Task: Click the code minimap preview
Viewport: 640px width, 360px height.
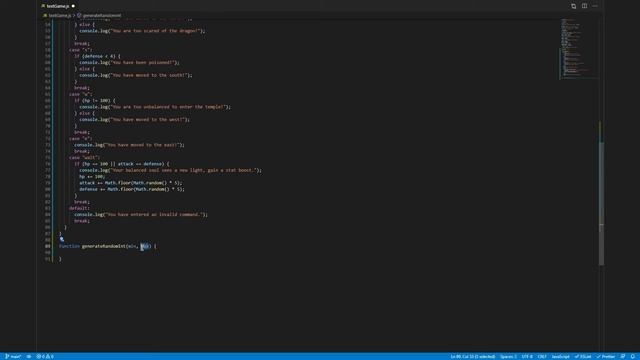Action: pyautogui.click(x=577, y=49)
